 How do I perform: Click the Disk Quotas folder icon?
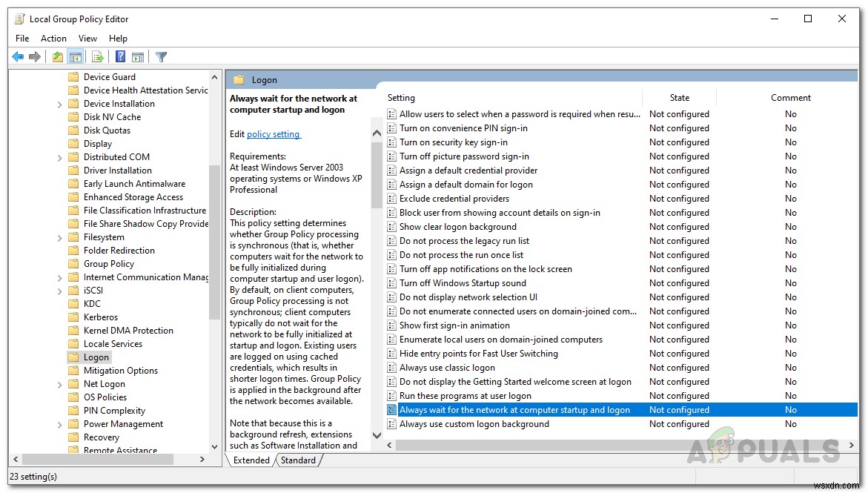click(x=73, y=130)
